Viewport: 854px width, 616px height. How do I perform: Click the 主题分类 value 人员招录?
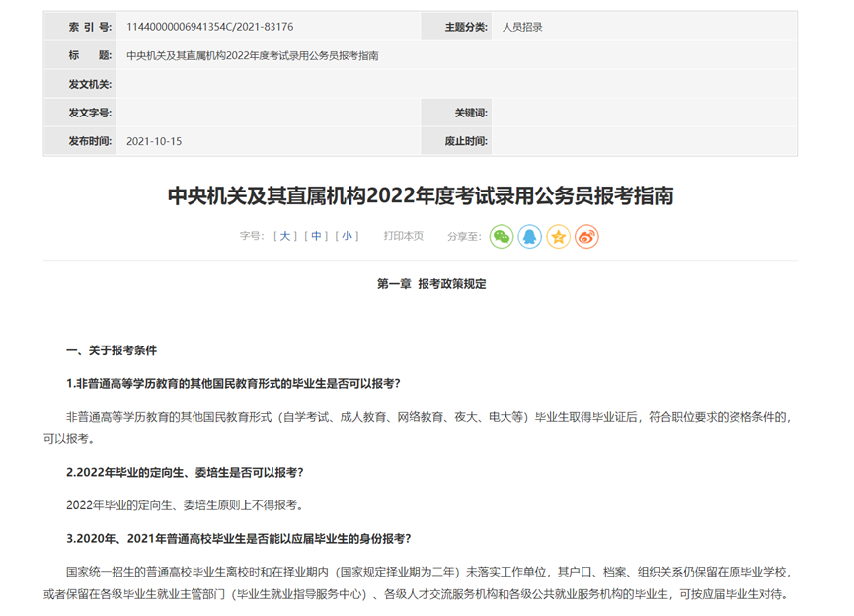coord(525,26)
